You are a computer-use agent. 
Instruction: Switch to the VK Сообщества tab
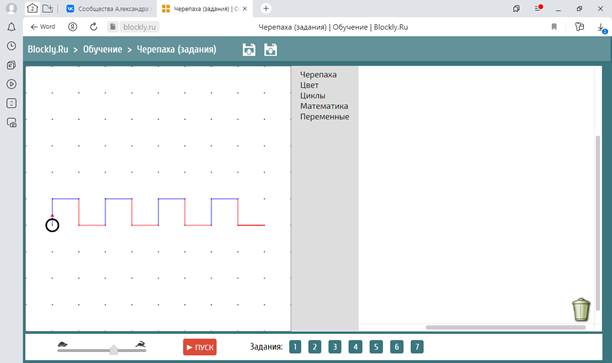(x=109, y=9)
